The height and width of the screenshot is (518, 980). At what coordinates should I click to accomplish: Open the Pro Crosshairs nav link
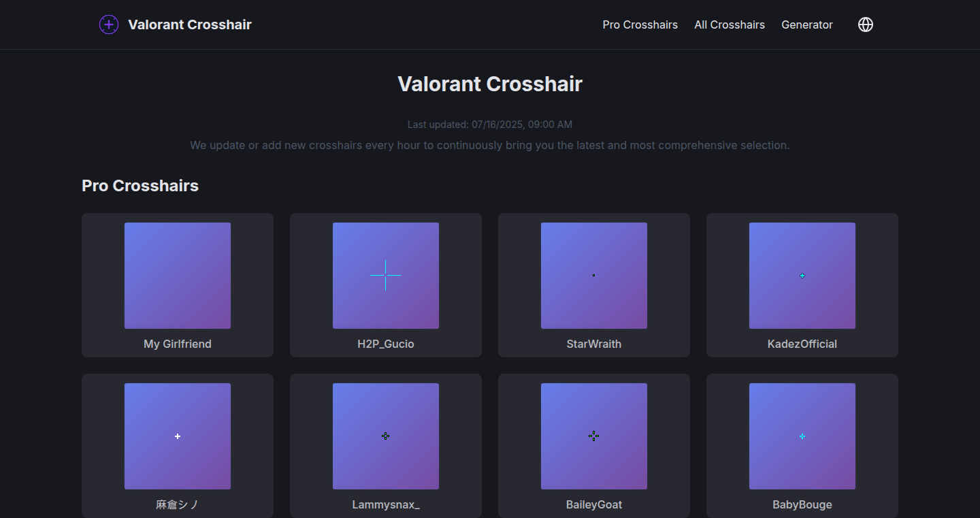point(640,25)
